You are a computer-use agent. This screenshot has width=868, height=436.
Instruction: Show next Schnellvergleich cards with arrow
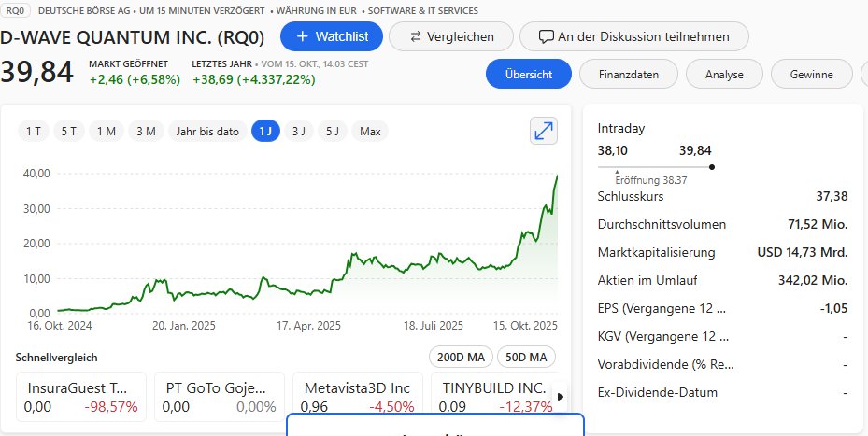[561, 397]
